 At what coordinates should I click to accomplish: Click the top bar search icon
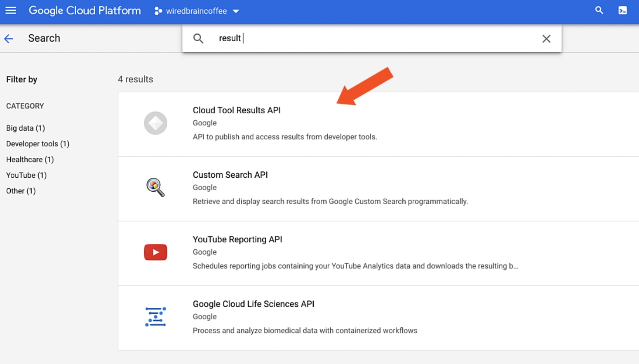pos(599,10)
